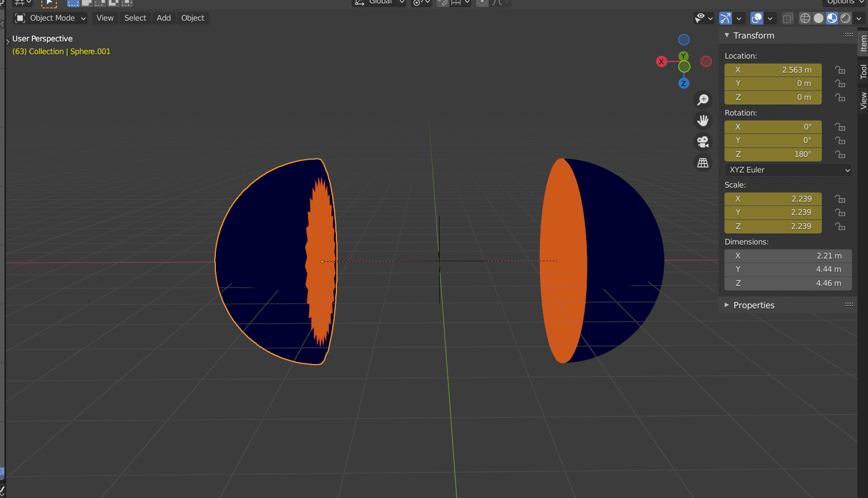Open the shading options dropdown arrow
Image resolution: width=868 pixels, height=498 pixels.
859,18
